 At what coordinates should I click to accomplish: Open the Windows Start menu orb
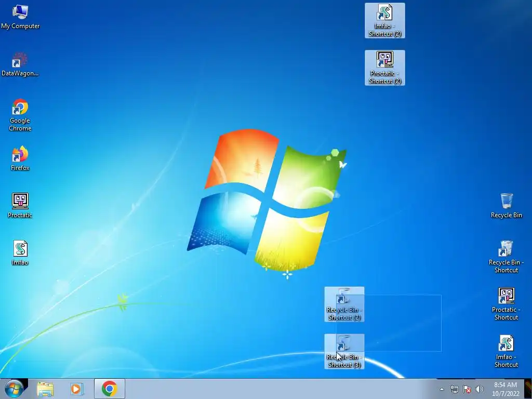[14, 389]
